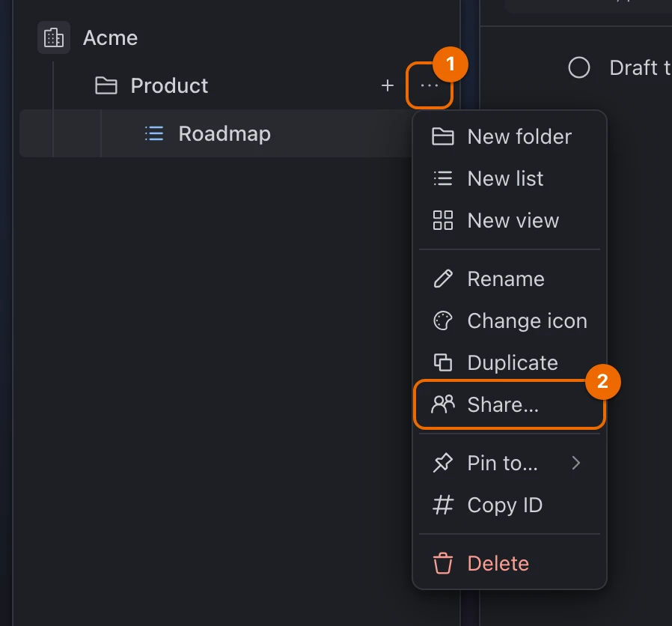Select Rename in the context menu

pyautogui.click(x=509, y=279)
